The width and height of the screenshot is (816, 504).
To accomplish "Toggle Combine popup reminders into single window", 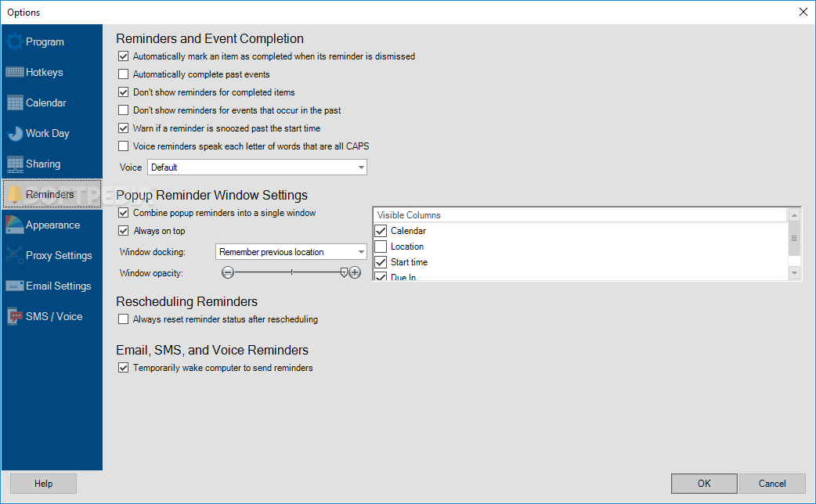I will pos(123,213).
